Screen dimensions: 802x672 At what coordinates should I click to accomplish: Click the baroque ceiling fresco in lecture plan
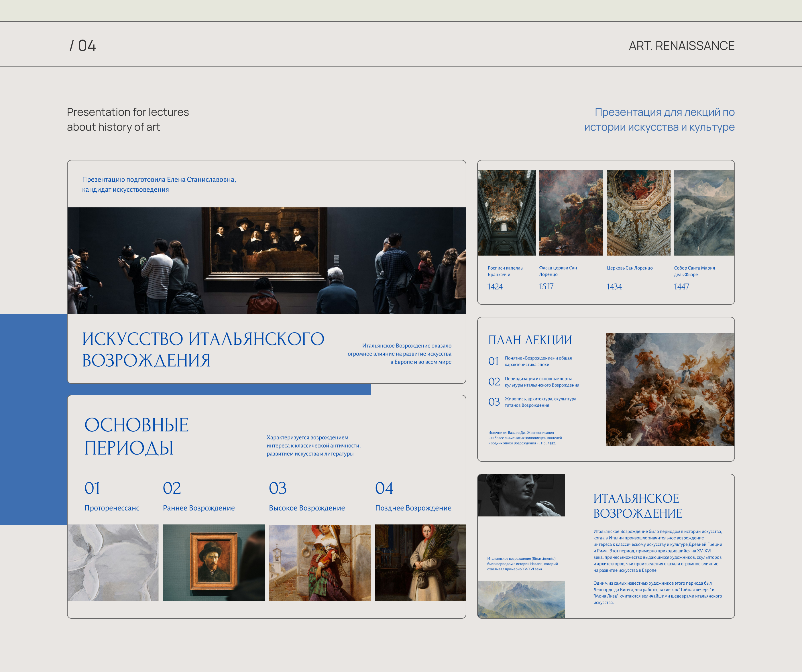tap(670, 389)
